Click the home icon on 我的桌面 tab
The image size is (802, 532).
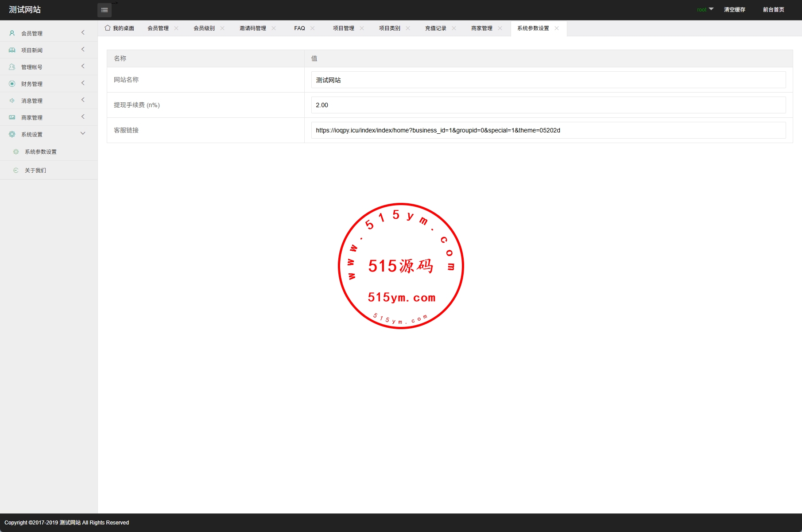click(x=108, y=28)
